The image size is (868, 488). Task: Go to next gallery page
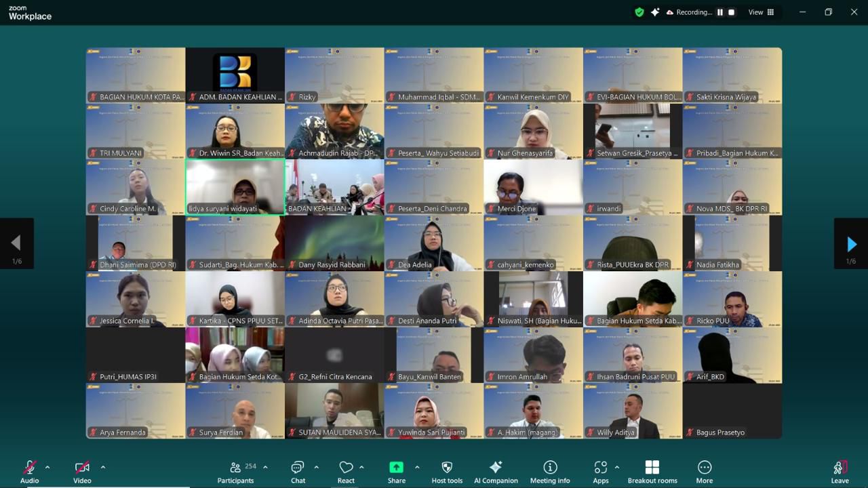click(851, 244)
